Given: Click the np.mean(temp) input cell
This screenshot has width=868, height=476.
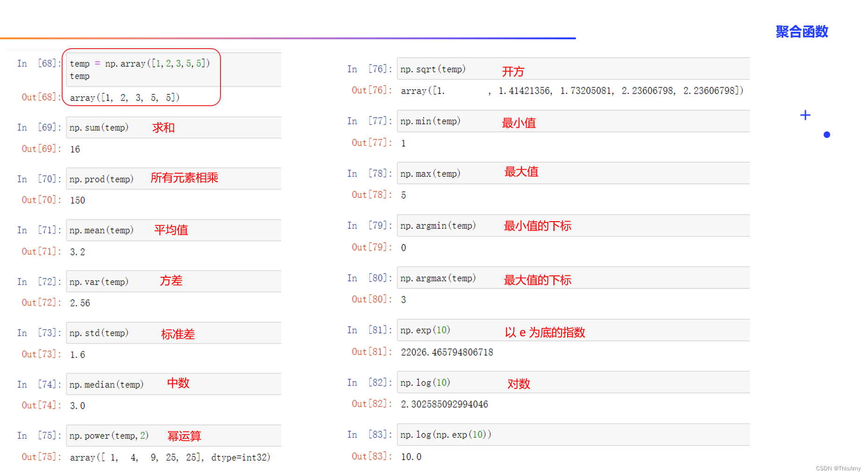Looking at the screenshot, I should [x=174, y=230].
